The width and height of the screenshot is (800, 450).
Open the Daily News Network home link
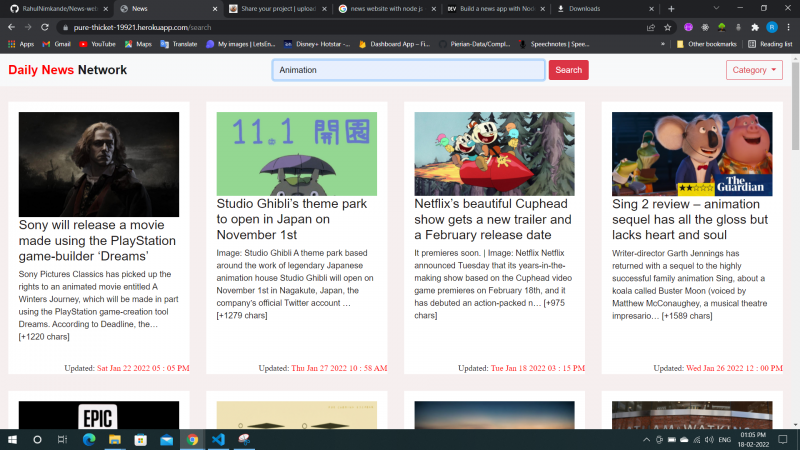67,70
